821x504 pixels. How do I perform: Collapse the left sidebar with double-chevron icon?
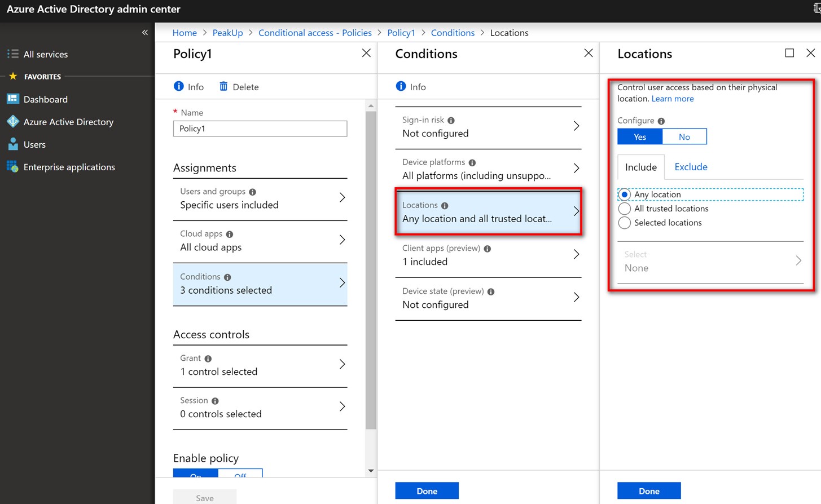click(x=145, y=33)
